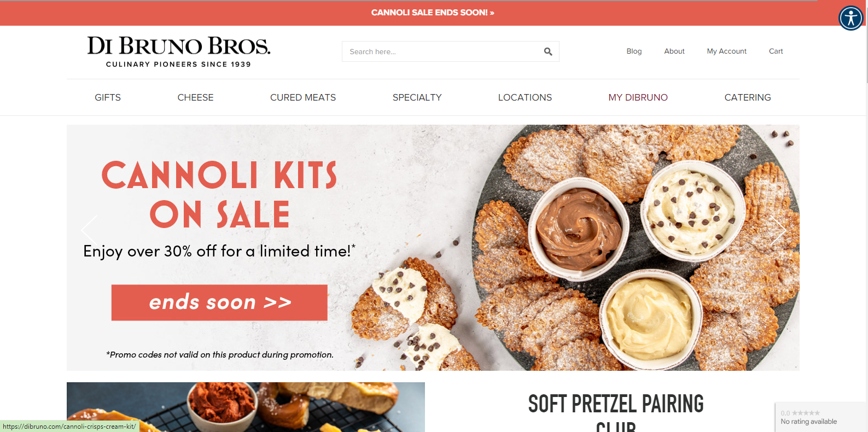Focus the 'Search here...' field
The width and height of the screenshot is (868, 432).
click(x=442, y=51)
